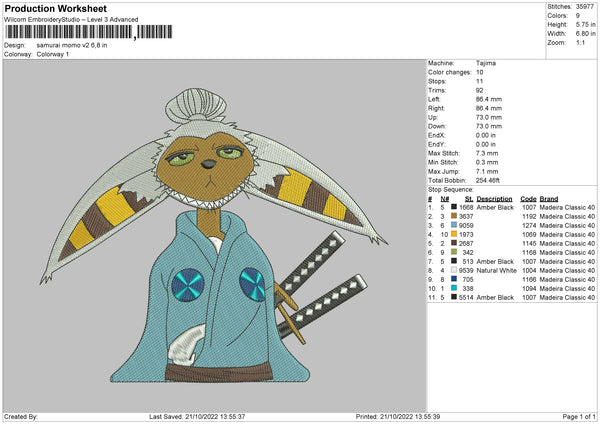Click 'Amber Black' description in stop 7

[x=495, y=261]
